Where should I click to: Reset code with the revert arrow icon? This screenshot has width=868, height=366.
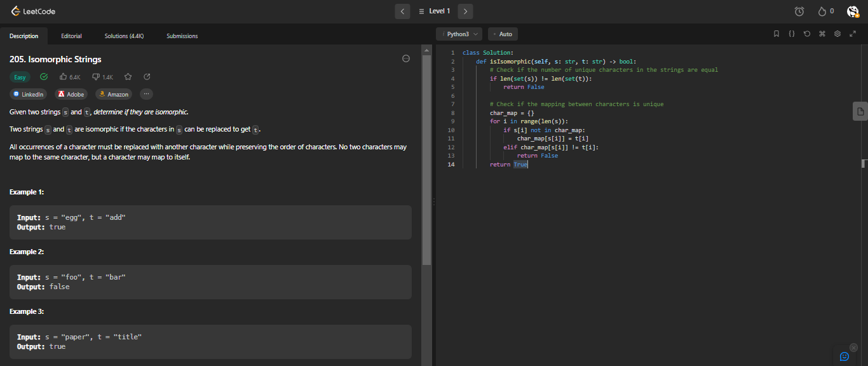click(x=806, y=34)
